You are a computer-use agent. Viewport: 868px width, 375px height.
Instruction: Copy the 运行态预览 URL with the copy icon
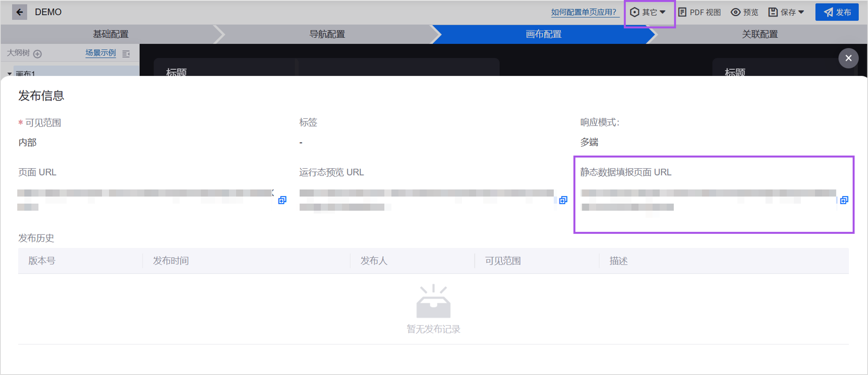coord(563,200)
